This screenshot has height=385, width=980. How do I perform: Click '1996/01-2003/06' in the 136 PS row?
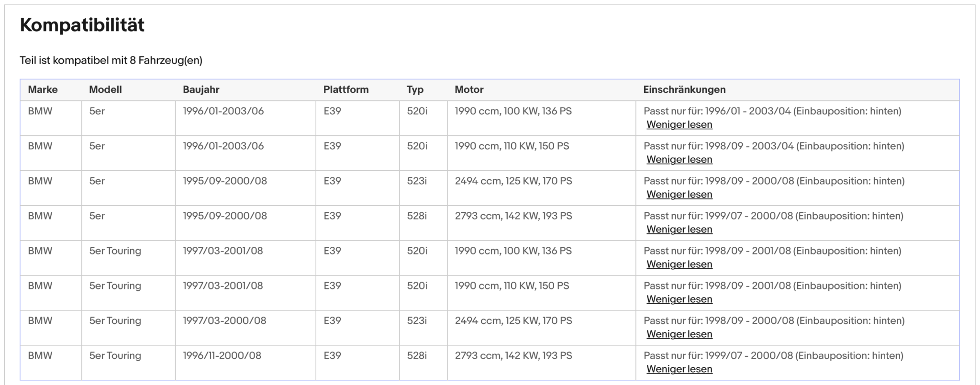[223, 111]
